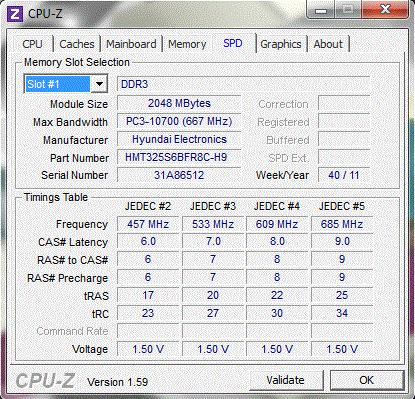Click the Serial Number field 31A86512
The height and width of the screenshot is (399, 415).
click(x=179, y=175)
